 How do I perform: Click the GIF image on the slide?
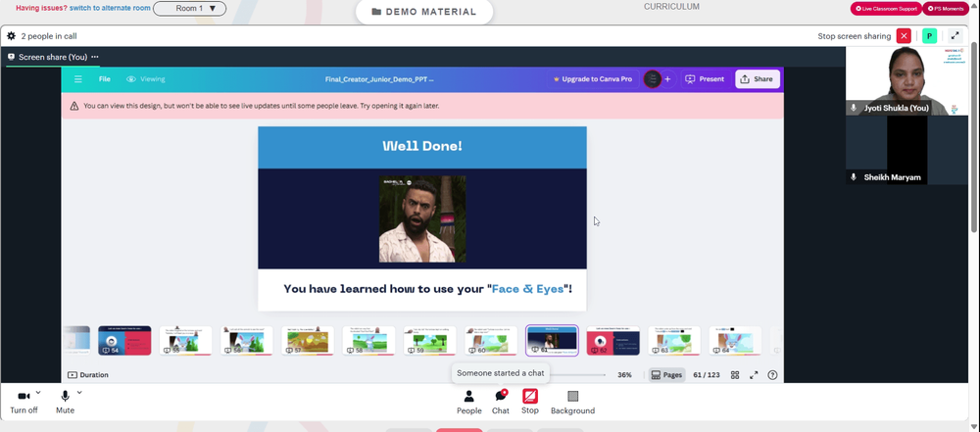point(422,218)
